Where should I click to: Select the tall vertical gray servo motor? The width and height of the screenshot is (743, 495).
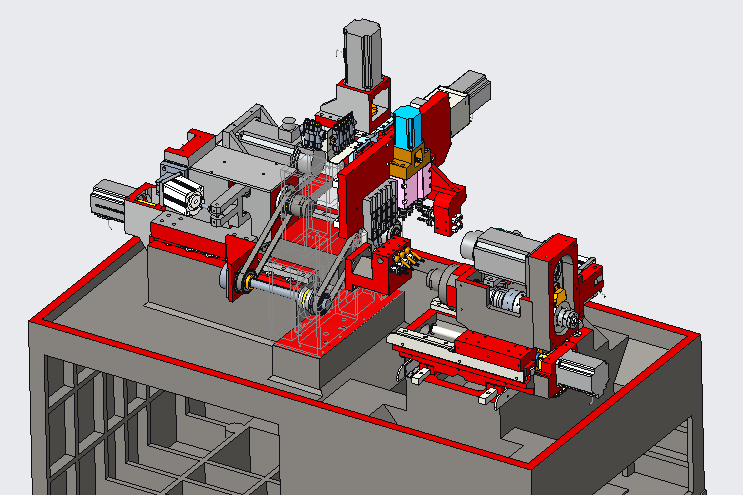click(362, 54)
